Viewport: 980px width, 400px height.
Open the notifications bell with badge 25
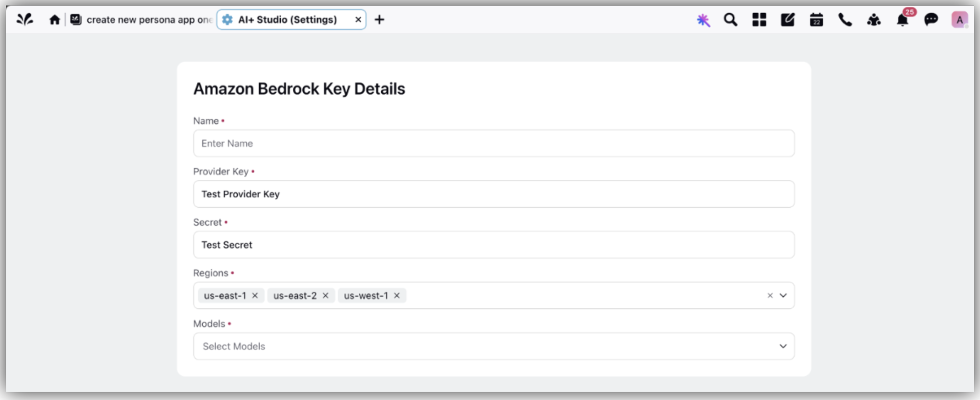(903, 20)
